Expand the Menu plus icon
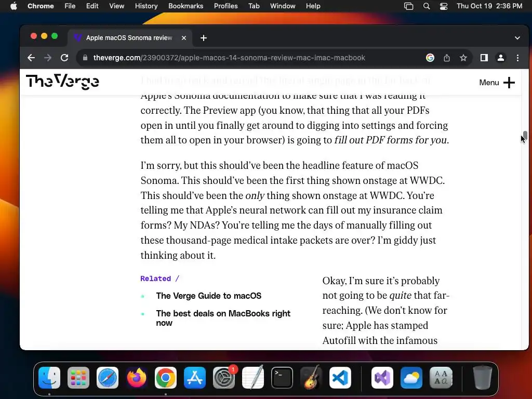 point(509,83)
